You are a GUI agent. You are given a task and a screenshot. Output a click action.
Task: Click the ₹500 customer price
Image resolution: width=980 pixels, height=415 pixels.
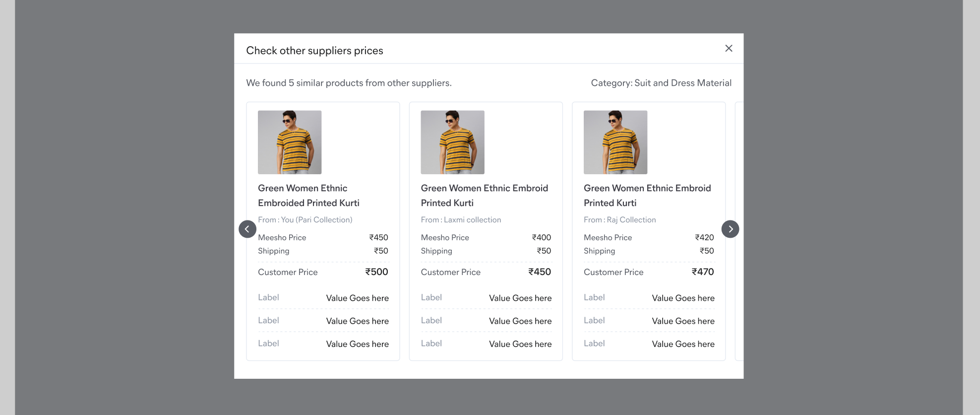click(x=376, y=272)
